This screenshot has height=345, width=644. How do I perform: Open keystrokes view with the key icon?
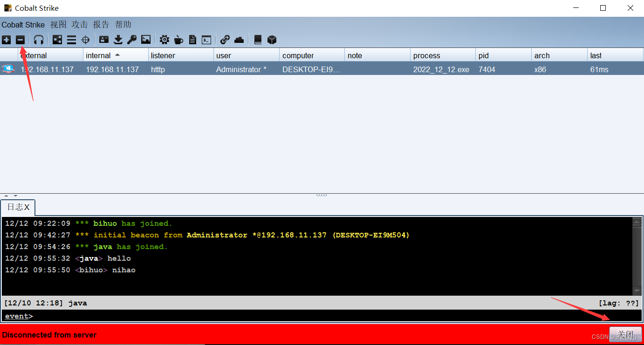coord(132,40)
